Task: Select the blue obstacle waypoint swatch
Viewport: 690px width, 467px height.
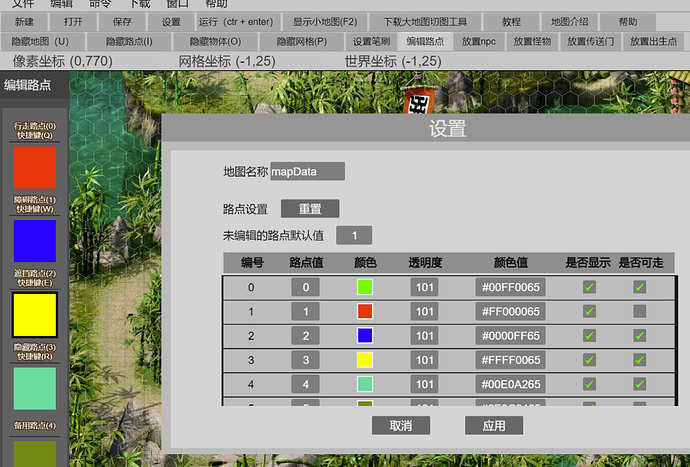Action: (x=35, y=241)
